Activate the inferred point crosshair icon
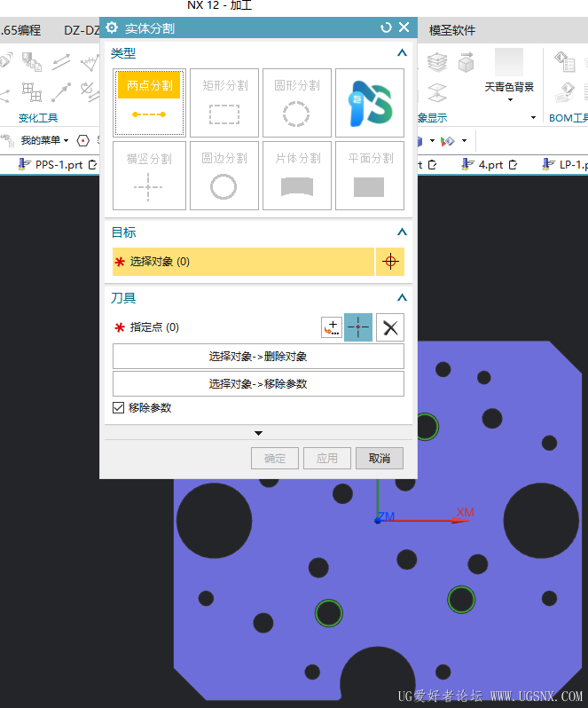588x708 pixels. tap(358, 327)
